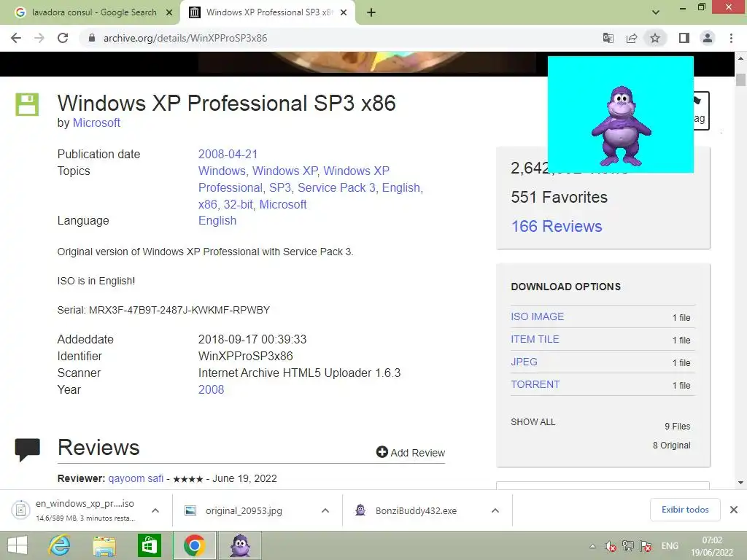Switch to Chrome taskbar icon
This screenshot has width=747, height=560.
[194, 545]
